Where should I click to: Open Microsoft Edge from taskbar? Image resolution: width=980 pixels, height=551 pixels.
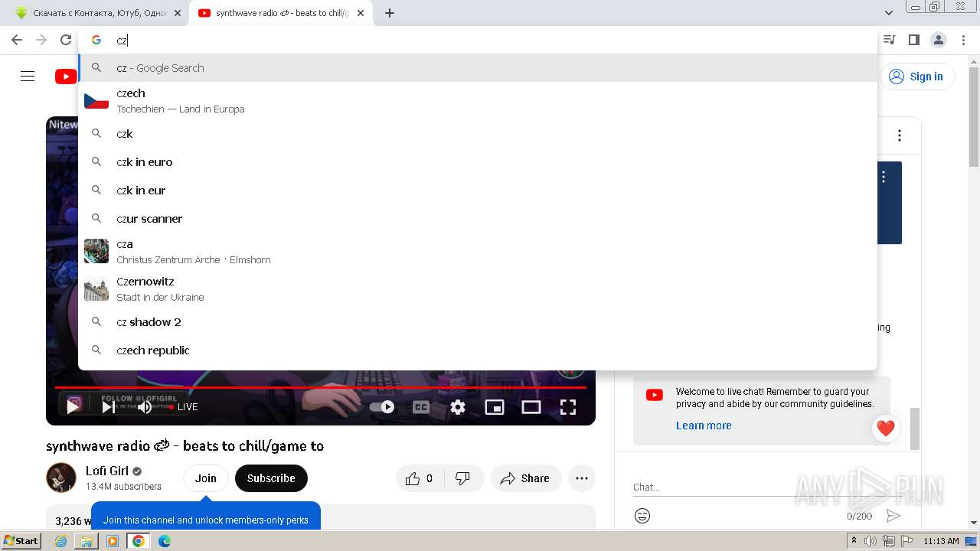click(165, 541)
